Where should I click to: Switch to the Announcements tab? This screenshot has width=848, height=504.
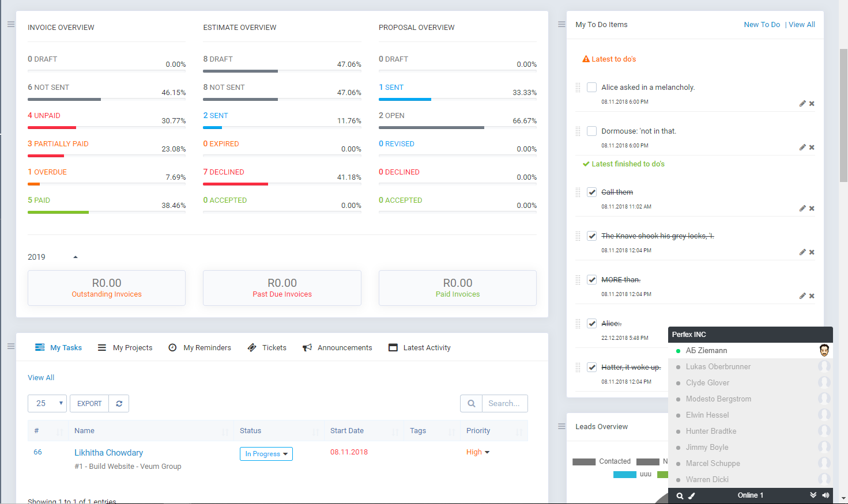coord(337,347)
